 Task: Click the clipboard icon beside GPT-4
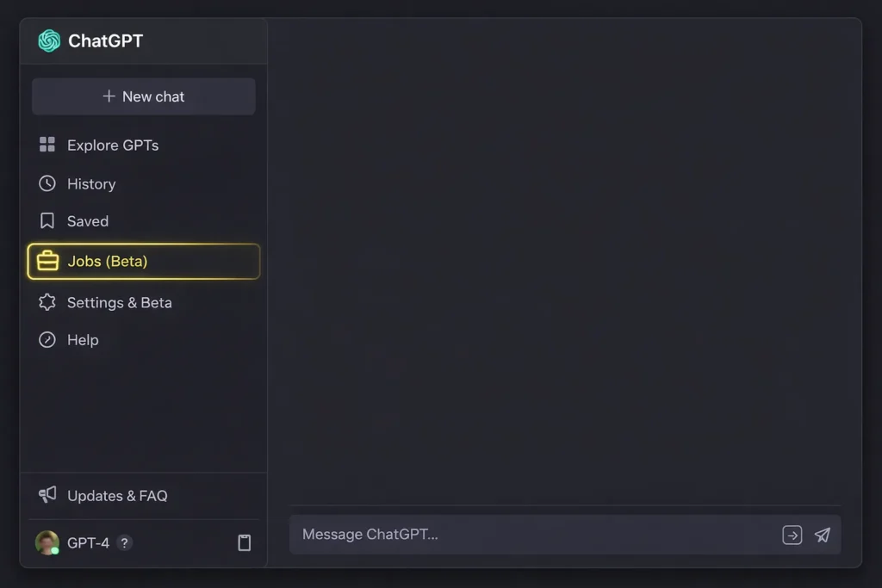coord(245,542)
